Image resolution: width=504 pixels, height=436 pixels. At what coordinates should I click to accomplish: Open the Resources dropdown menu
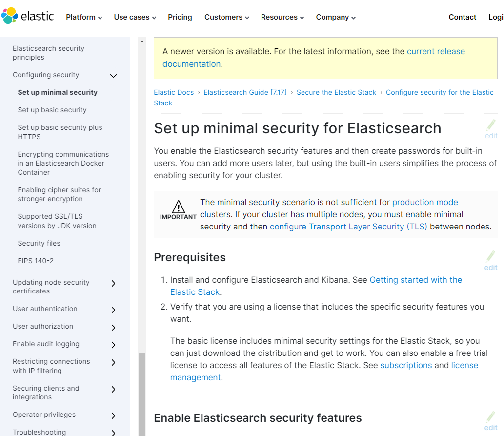tap(282, 17)
